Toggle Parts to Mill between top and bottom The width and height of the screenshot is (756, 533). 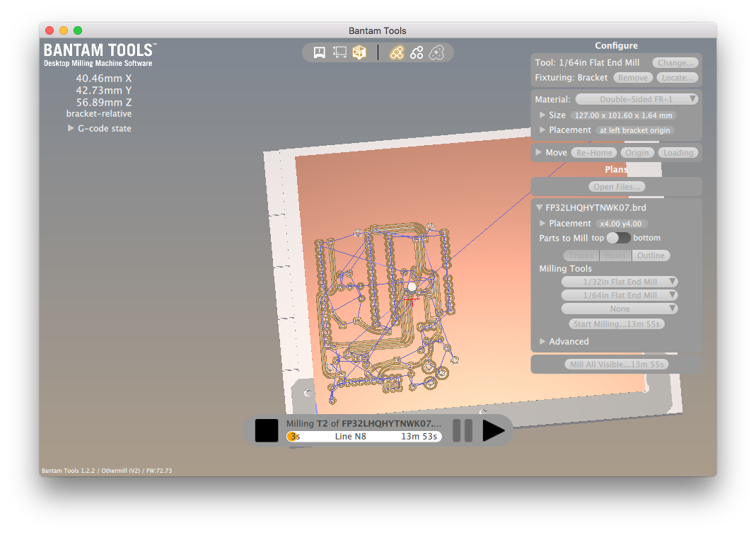click(618, 238)
